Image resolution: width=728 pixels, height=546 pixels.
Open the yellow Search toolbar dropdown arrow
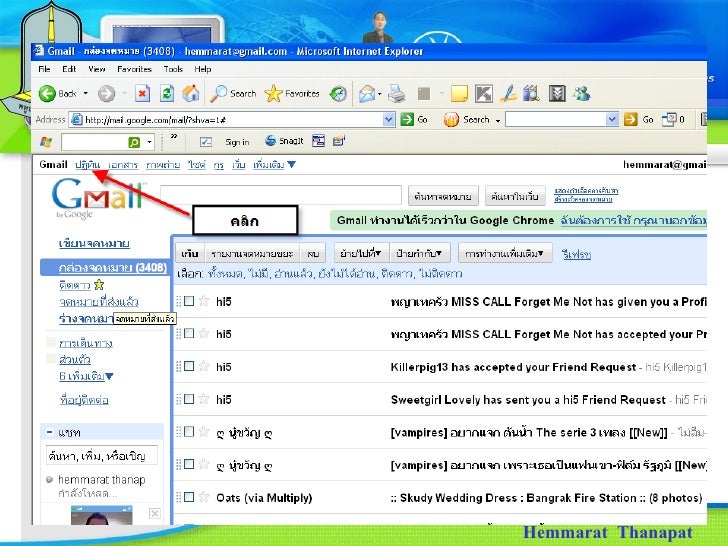point(498,120)
